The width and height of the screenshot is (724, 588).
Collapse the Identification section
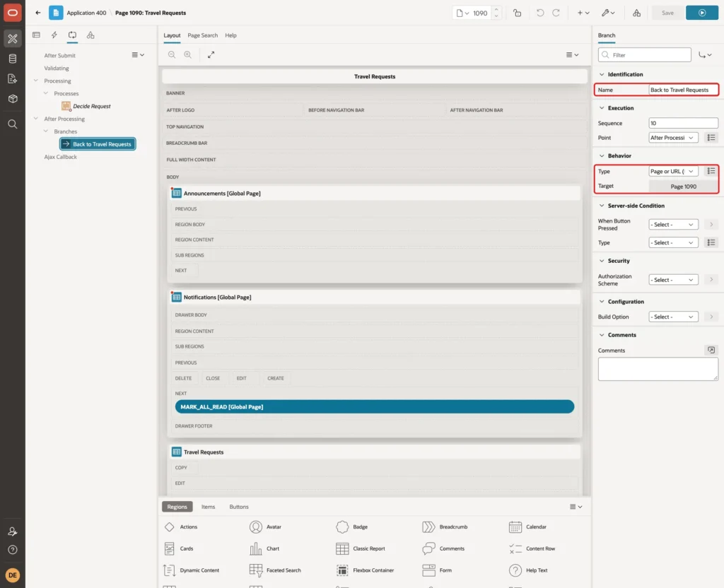(601, 74)
